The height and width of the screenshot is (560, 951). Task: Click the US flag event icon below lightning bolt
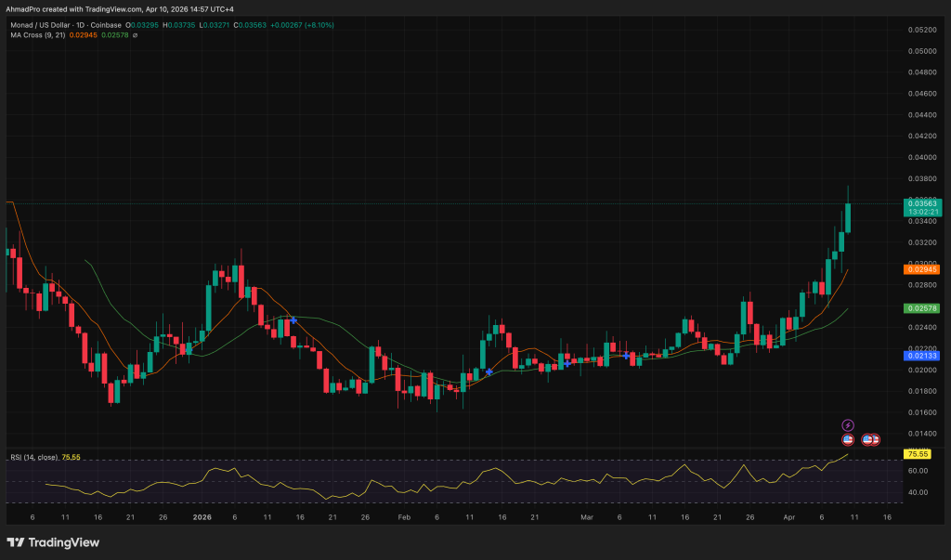(847, 438)
